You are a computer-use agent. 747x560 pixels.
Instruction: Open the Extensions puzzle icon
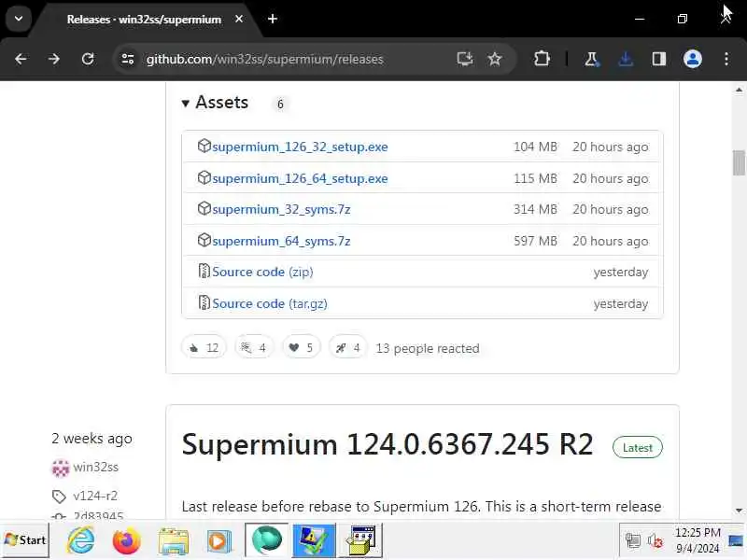point(542,59)
